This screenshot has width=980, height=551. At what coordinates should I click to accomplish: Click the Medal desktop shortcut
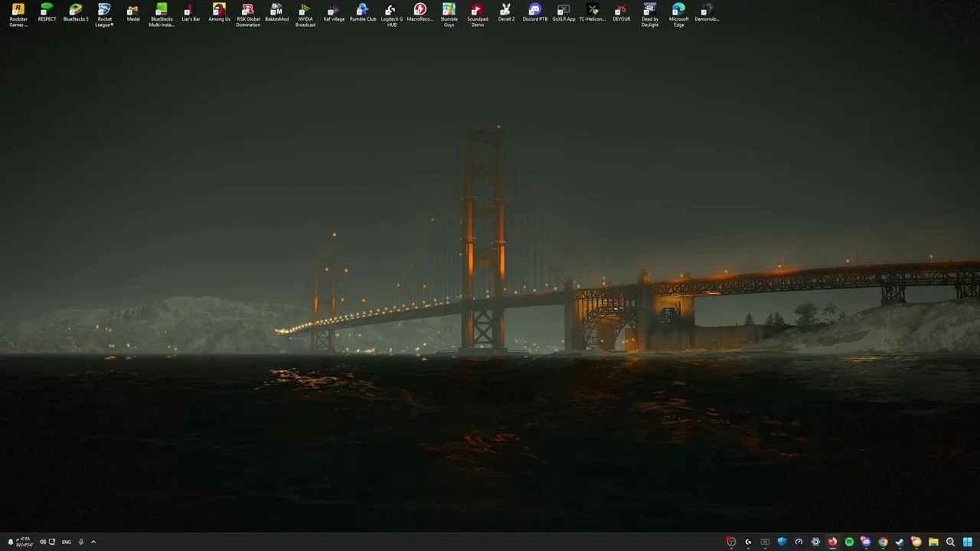point(133,13)
